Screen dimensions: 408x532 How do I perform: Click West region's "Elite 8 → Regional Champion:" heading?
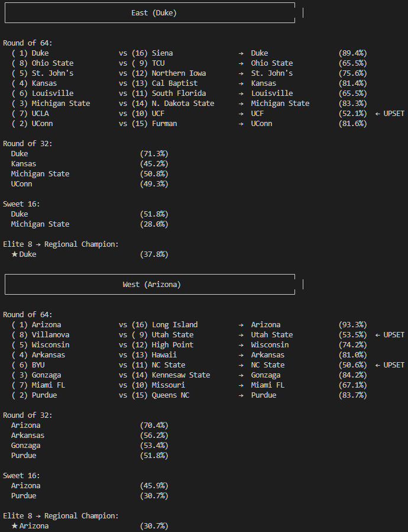click(61, 515)
